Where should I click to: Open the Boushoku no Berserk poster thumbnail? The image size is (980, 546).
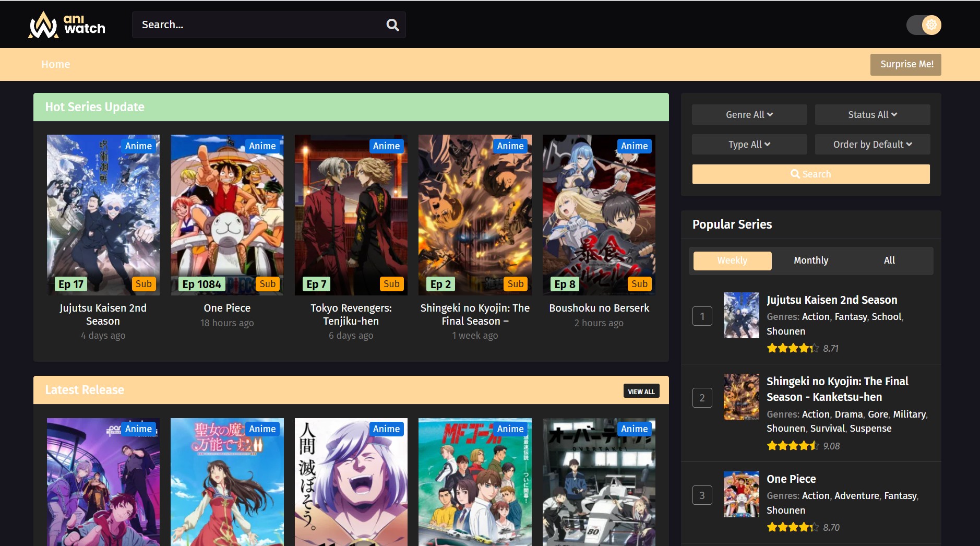click(x=599, y=215)
